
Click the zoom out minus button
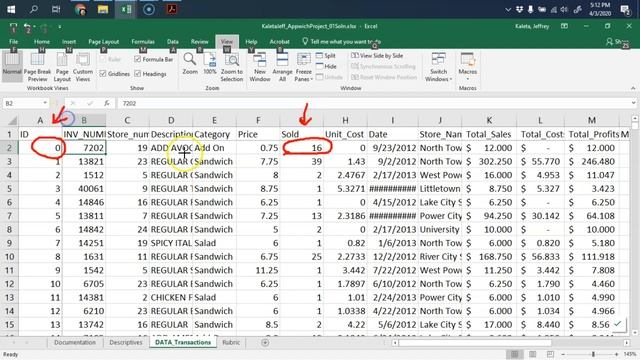563,354
